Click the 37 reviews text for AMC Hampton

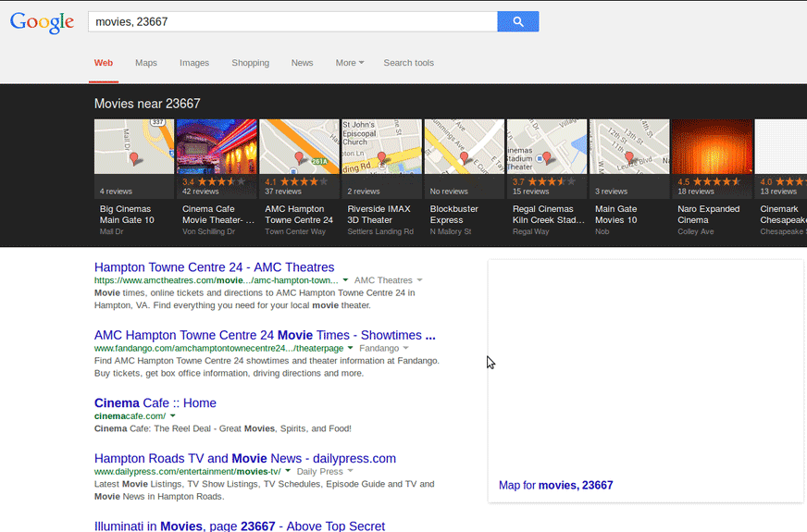[283, 192]
